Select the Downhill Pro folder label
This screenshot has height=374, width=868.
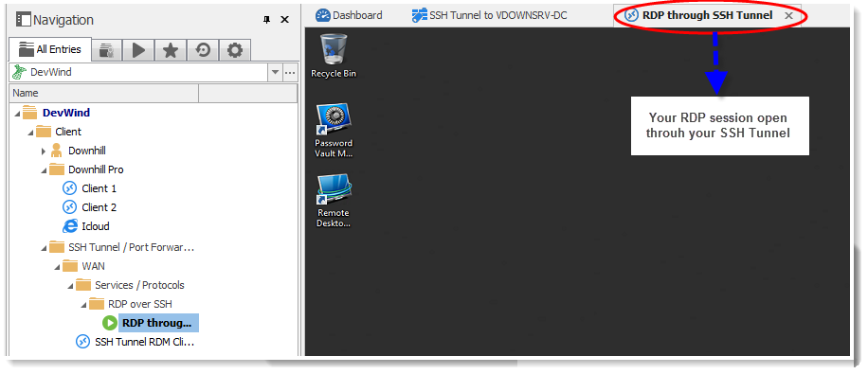pos(96,169)
